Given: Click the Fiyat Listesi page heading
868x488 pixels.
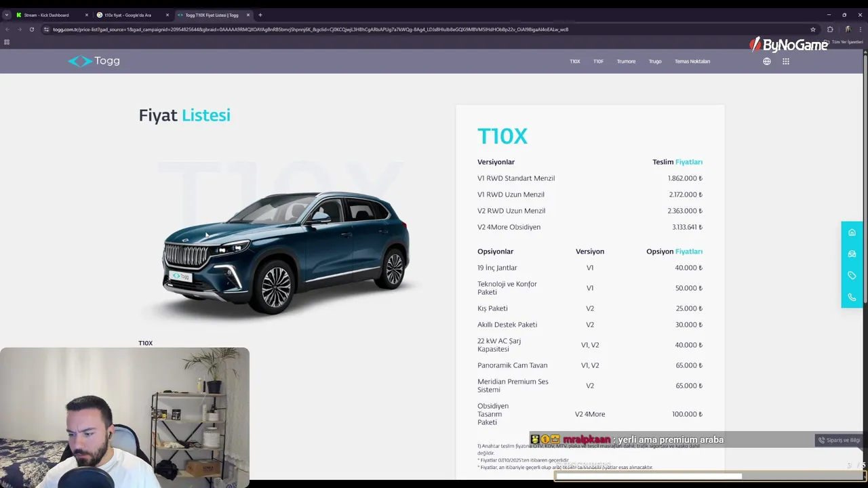Looking at the screenshot, I should [184, 115].
